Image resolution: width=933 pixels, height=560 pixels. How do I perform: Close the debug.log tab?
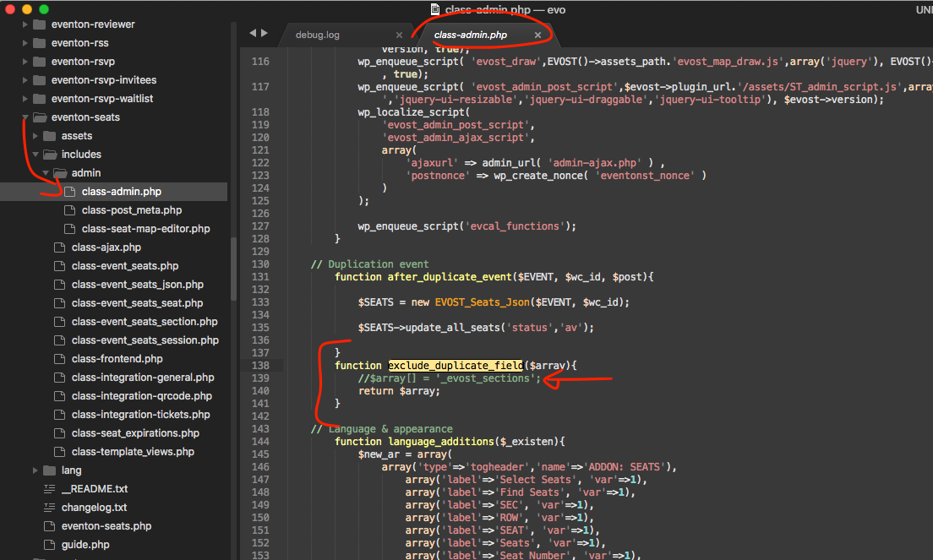click(399, 35)
